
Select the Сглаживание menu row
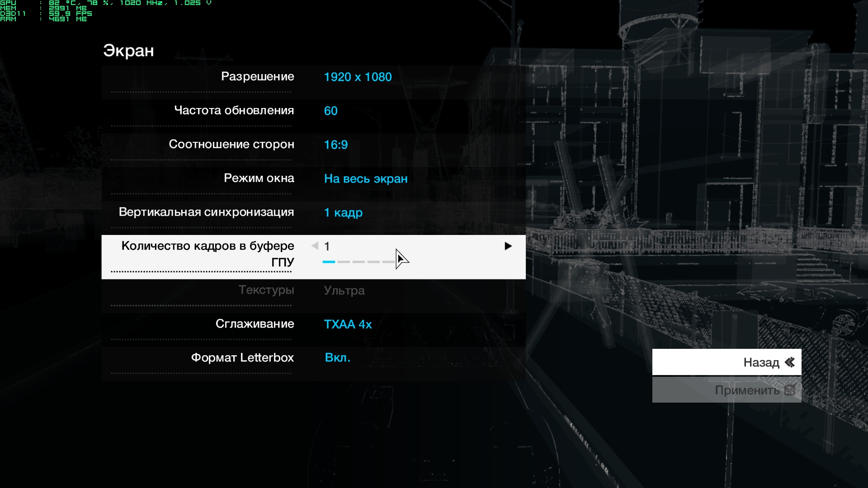click(x=255, y=324)
